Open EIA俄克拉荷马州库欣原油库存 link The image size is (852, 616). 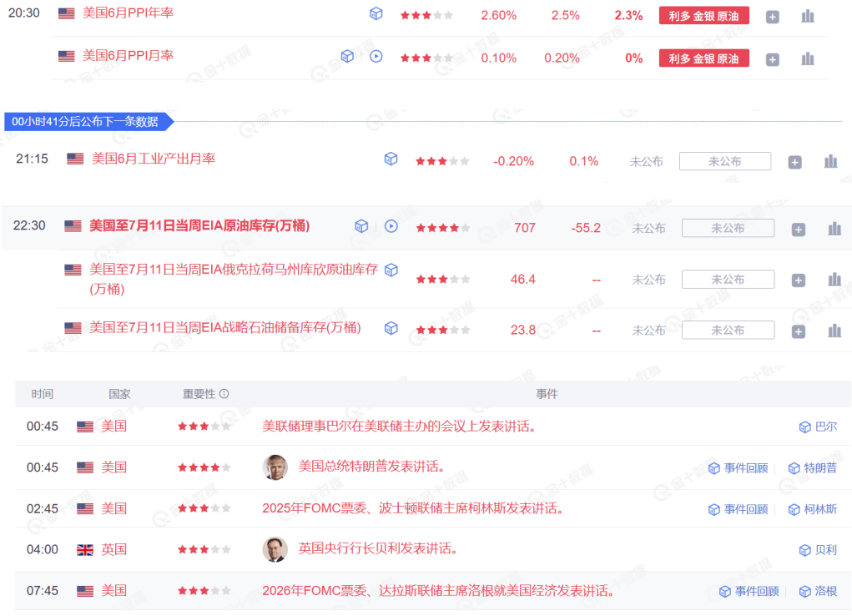233,279
